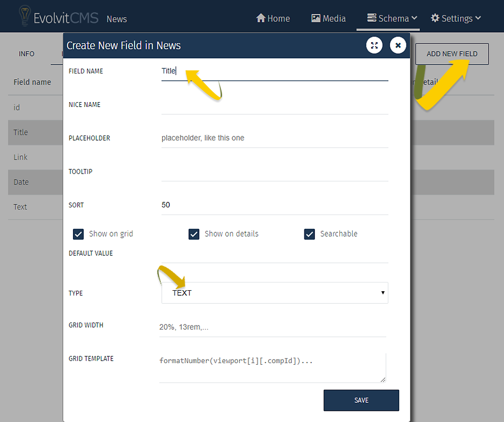This screenshot has width=504, height=422.
Task: Click the EvolvitCMS lightbulb logo
Action: 24,16
